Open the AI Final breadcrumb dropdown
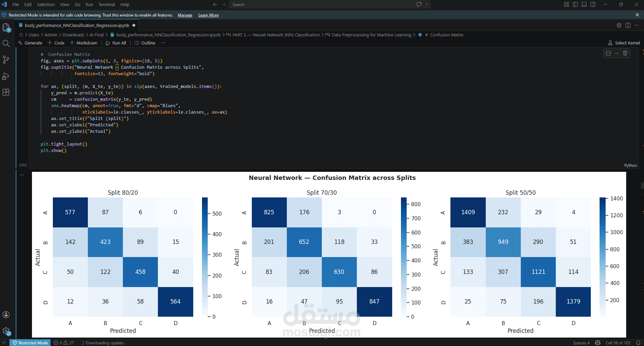 [97, 35]
